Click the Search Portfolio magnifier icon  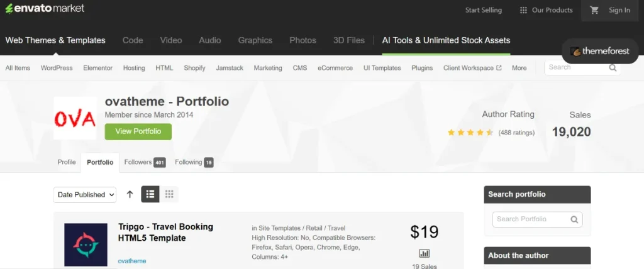(x=574, y=219)
